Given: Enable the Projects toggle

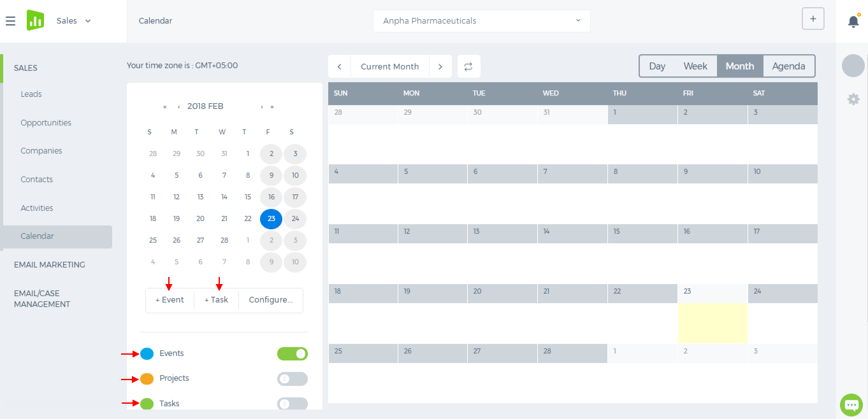Looking at the screenshot, I should [292, 379].
